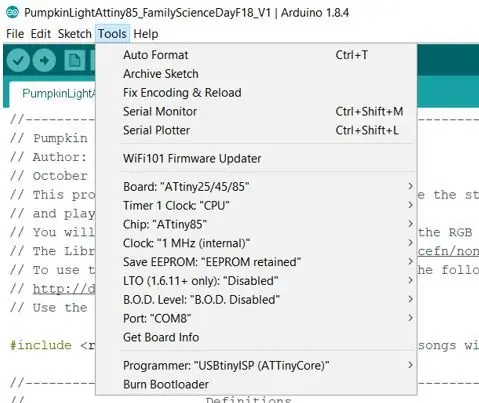Expand Board "ATtiny25/45/85" submenu
479x403 pixels.
pyautogui.click(x=256, y=187)
